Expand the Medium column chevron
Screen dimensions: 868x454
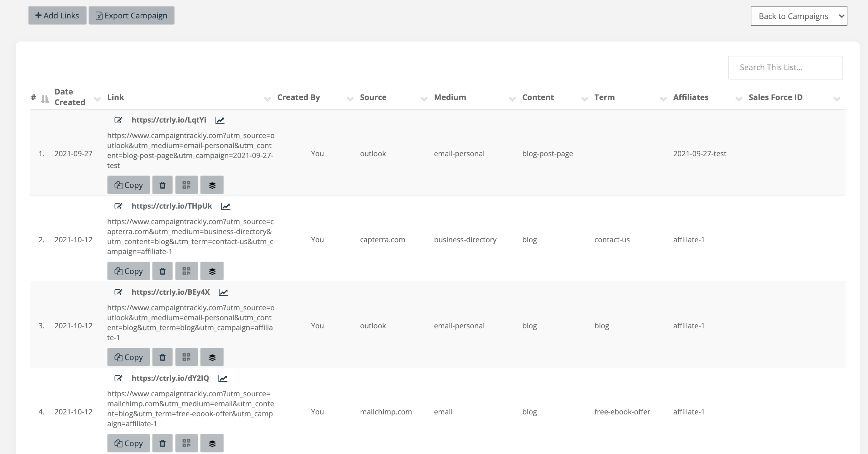tap(512, 99)
